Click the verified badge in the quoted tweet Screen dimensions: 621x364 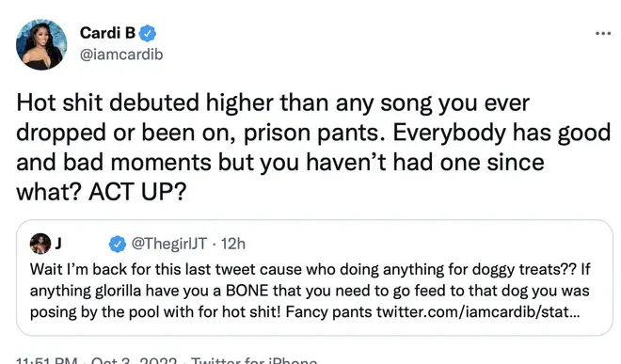[x=118, y=244]
